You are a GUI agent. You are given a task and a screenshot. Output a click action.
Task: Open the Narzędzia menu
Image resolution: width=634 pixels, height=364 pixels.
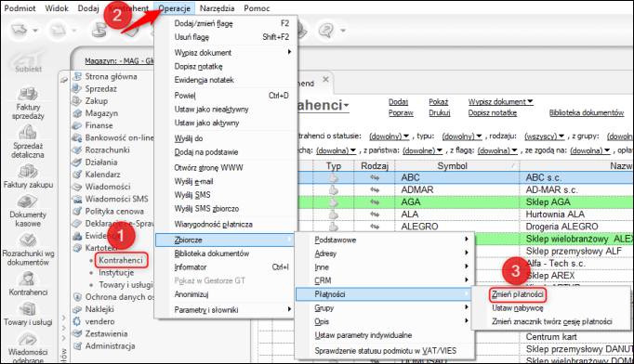point(217,8)
